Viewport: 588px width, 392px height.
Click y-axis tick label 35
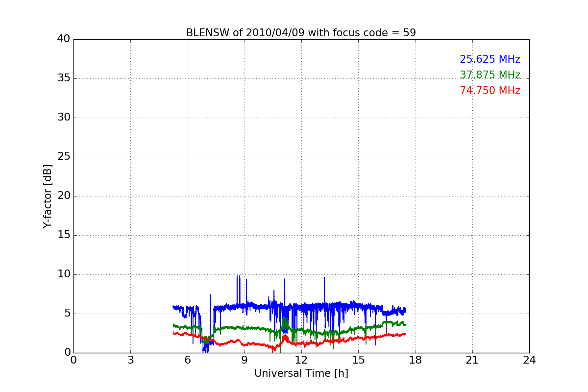64,78
